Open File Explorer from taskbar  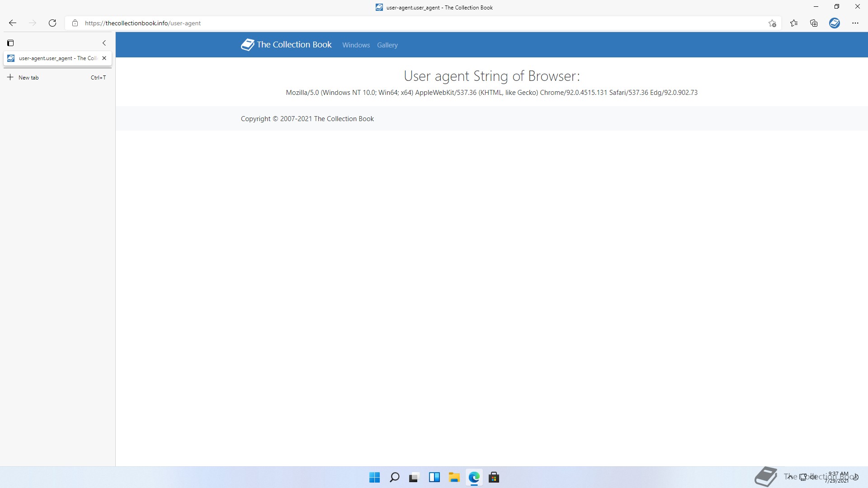point(454,477)
